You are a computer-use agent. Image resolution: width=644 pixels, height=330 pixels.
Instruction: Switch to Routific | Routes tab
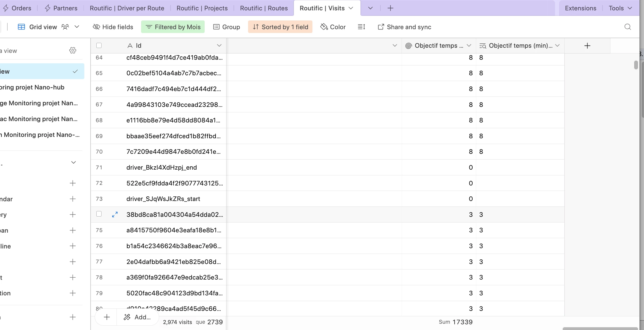pos(264,8)
